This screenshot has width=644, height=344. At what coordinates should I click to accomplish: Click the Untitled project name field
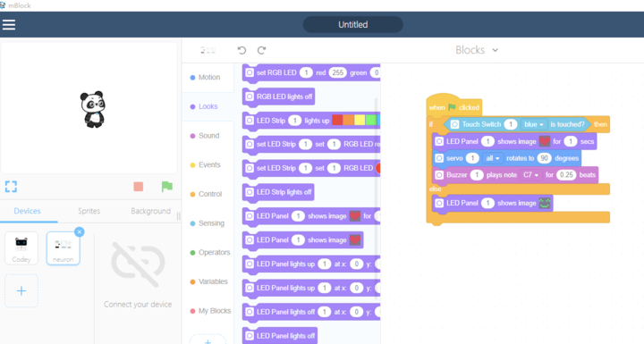click(x=352, y=25)
